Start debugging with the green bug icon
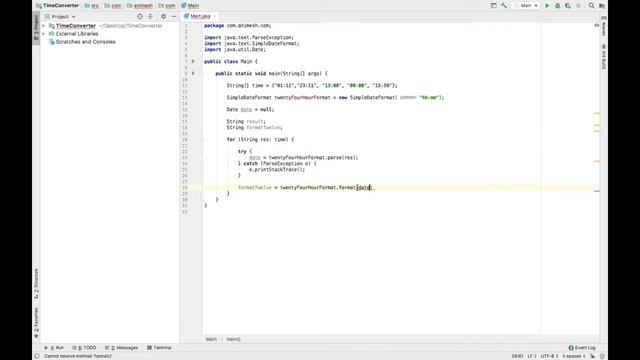 (x=557, y=6)
